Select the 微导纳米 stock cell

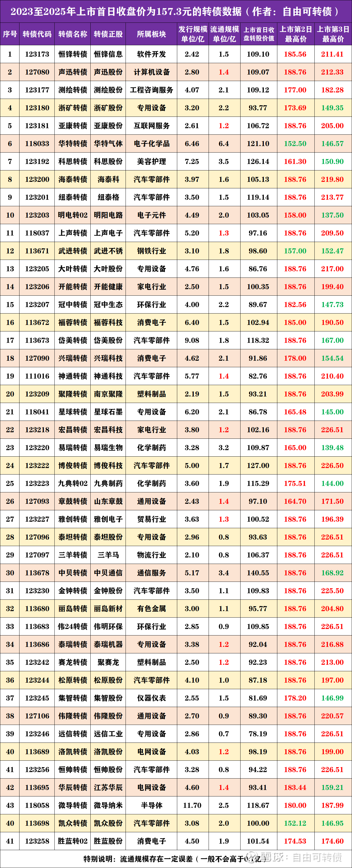pyautogui.click(x=108, y=805)
